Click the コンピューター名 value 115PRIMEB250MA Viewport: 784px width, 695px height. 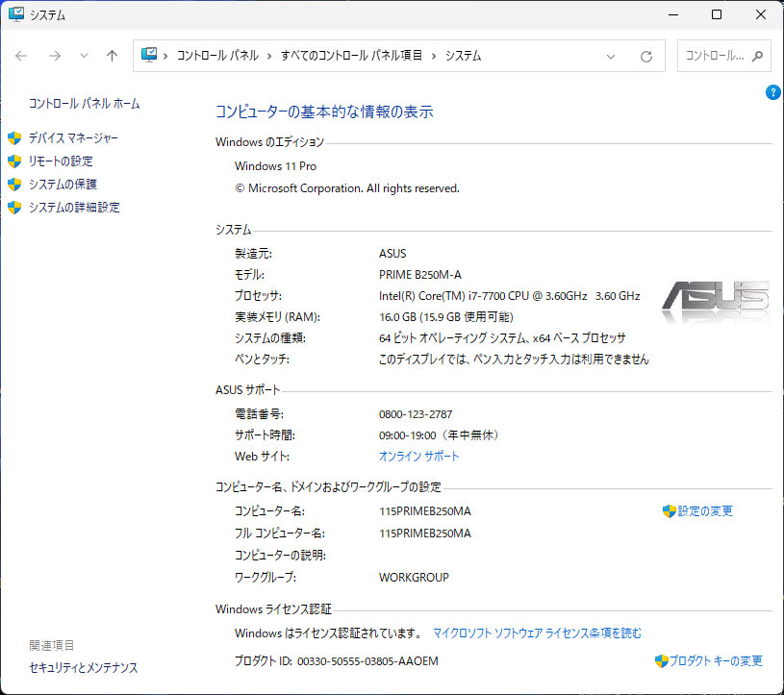click(x=425, y=511)
